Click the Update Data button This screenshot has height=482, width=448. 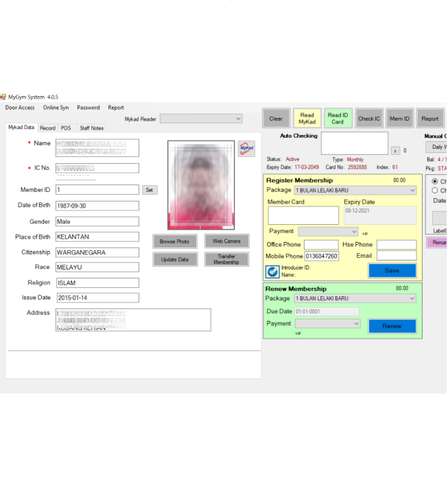click(175, 259)
